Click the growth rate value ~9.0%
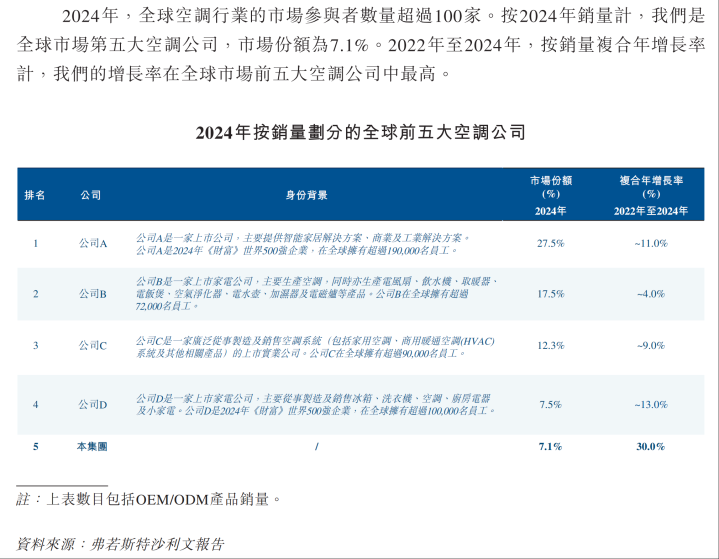719x559 pixels. [x=651, y=345]
